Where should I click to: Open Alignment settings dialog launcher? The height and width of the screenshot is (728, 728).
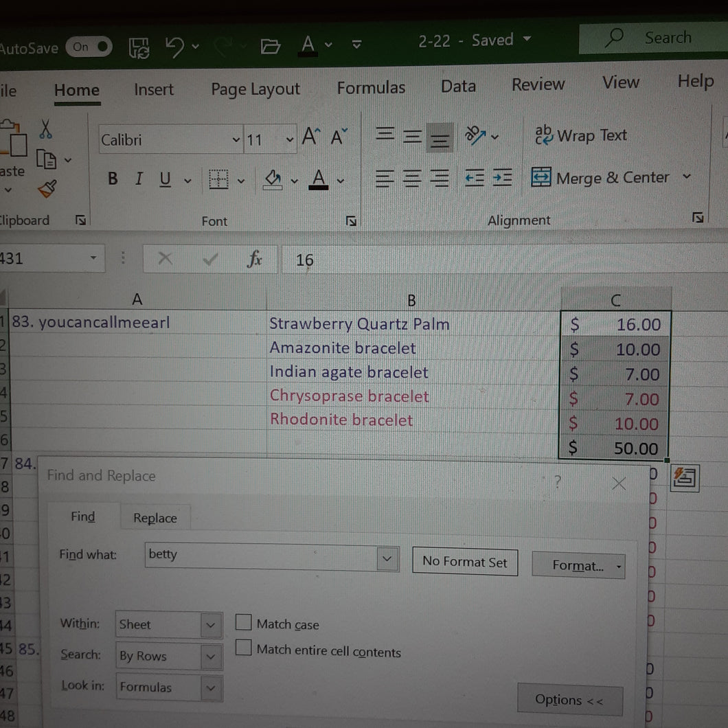click(697, 217)
